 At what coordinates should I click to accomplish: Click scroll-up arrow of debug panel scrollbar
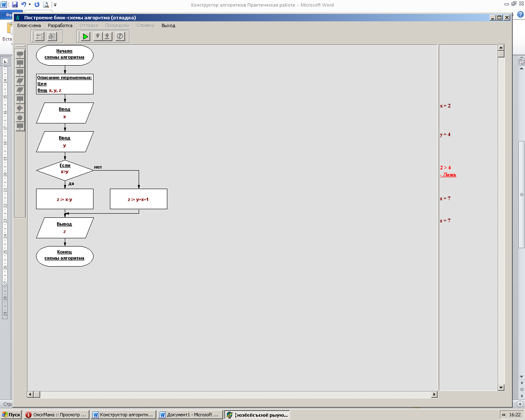[501, 48]
